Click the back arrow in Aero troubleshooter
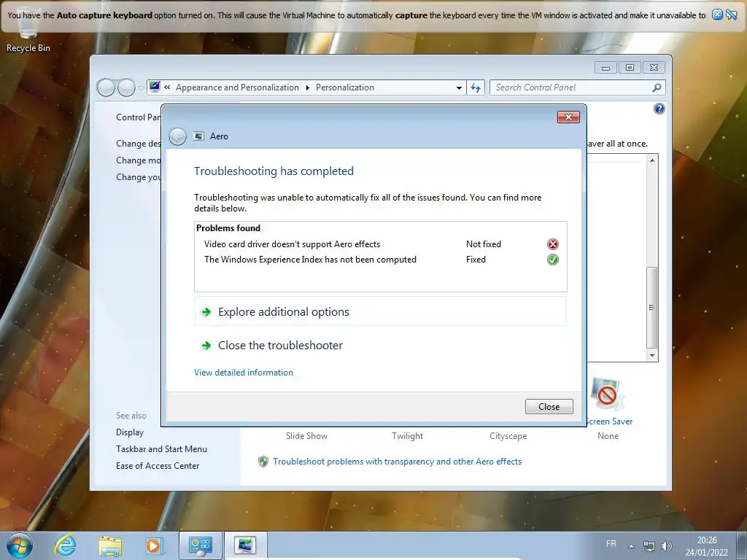 178,136
